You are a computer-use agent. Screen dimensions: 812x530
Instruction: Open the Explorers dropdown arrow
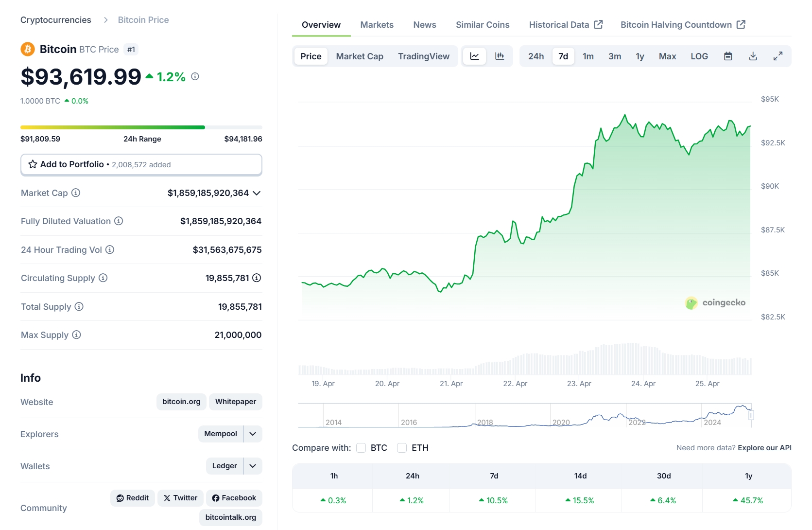click(x=253, y=434)
